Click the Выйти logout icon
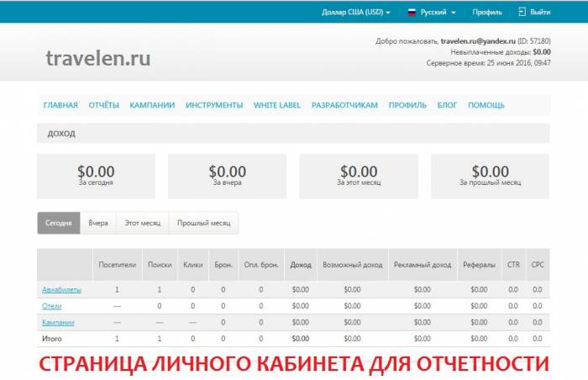The image size is (588, 380). pyautogui.click(x=522, y=12)
